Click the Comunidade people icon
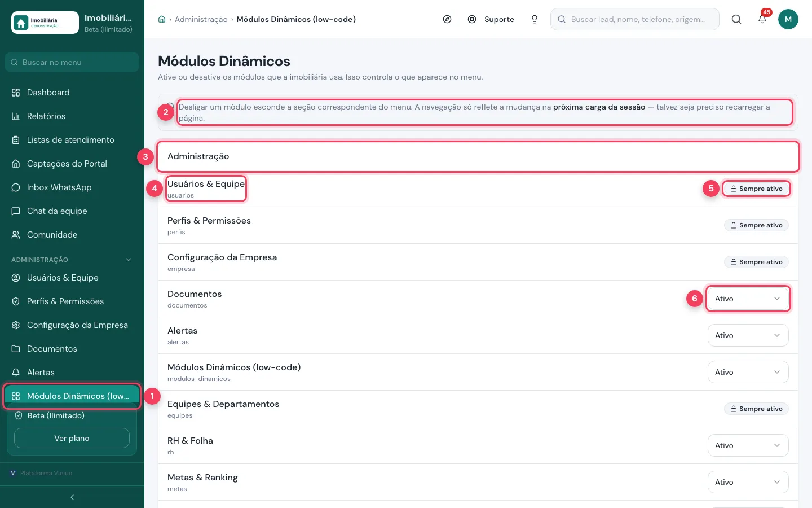This screenshot has width=812, height=508. pyautogui.click(x=16, y=235)
